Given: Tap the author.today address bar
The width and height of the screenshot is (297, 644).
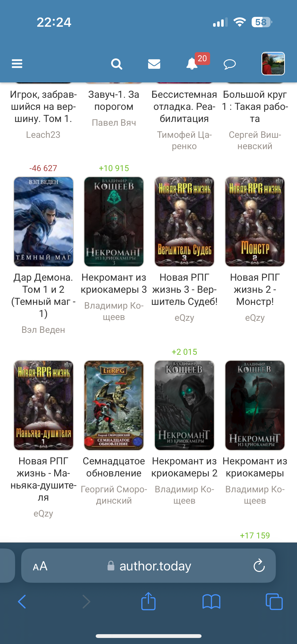Looking at the screenshot, I should (x=148, y=566).
